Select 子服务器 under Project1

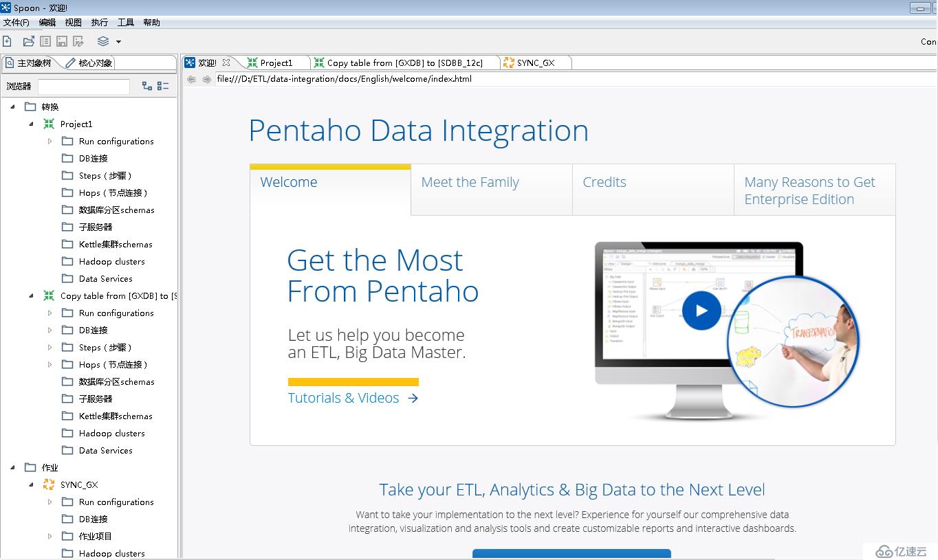point(96,227)
